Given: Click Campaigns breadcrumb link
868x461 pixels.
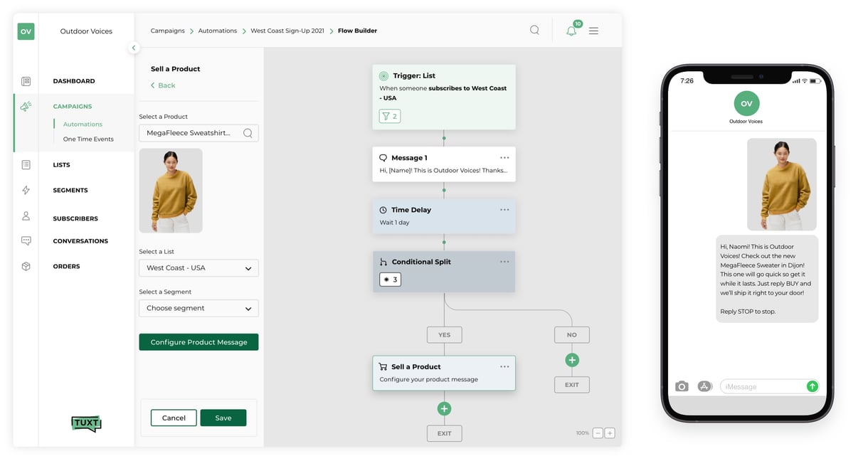Looking at the screenshot, I should click(167, 31).
